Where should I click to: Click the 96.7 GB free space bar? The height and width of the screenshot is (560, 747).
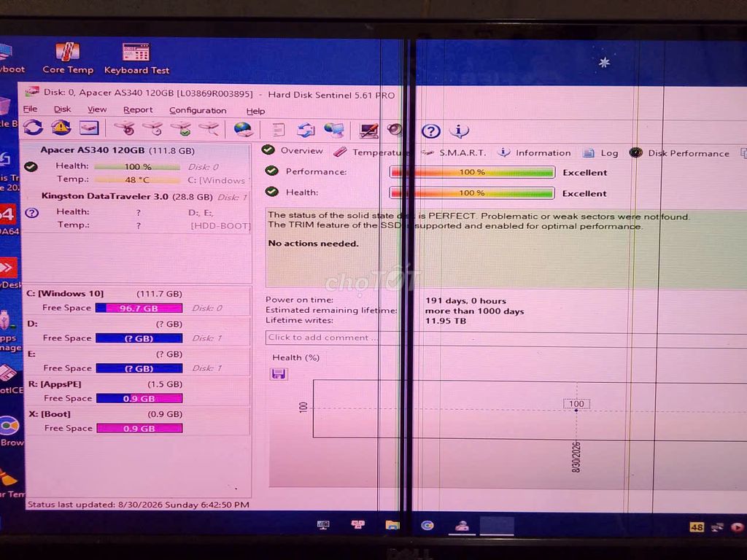coord(139,308)
